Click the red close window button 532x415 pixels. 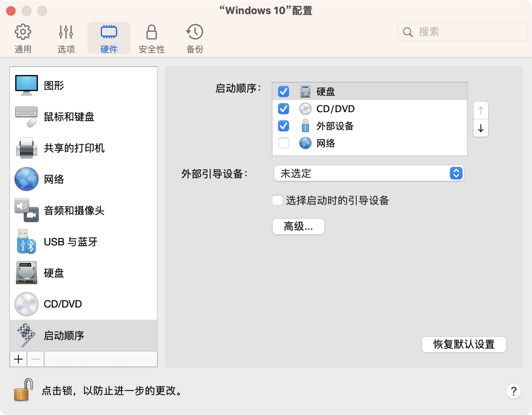[x=11, y=11]
